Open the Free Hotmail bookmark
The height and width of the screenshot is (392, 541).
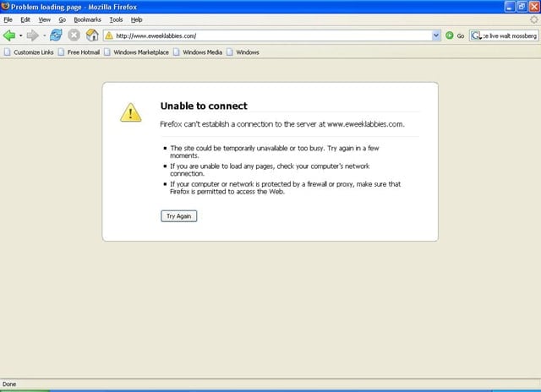point(79,52)
